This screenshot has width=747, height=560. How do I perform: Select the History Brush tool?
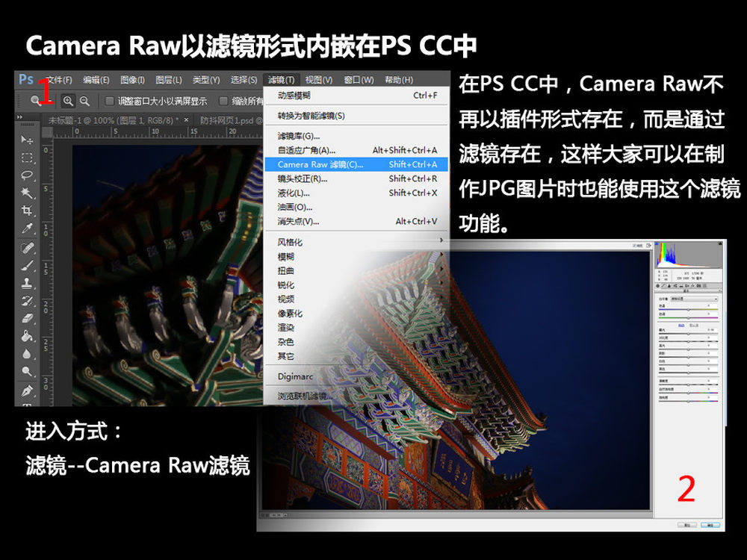(27, 300)
